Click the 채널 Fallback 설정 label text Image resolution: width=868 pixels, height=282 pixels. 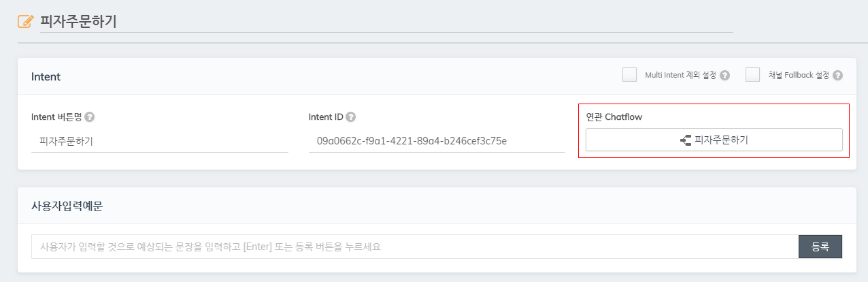tap(799, 76)
